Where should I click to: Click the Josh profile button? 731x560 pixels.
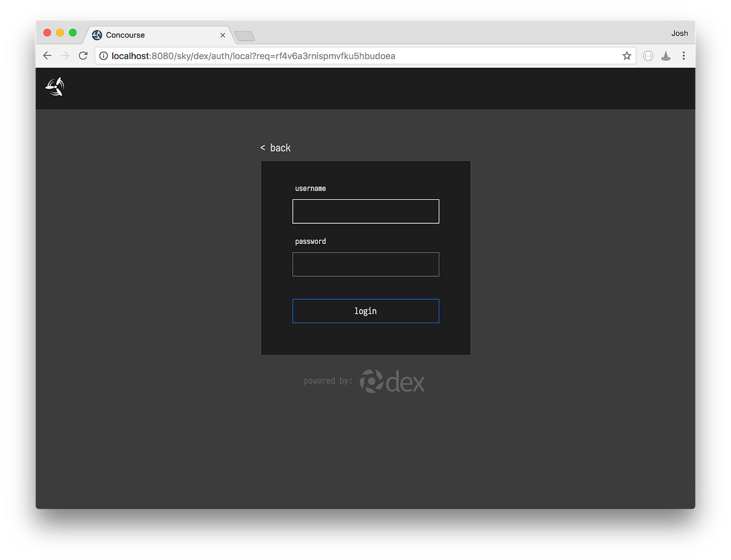[679, 33]
